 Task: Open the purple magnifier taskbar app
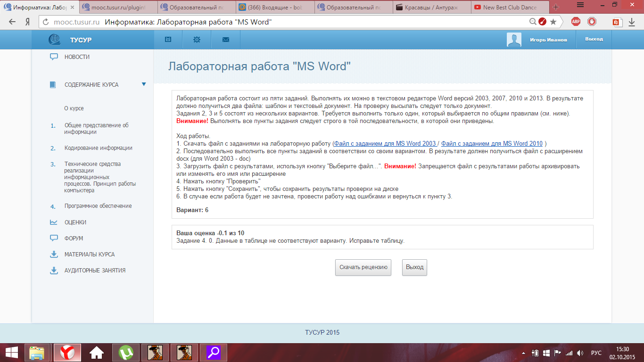tap(214, 353)
